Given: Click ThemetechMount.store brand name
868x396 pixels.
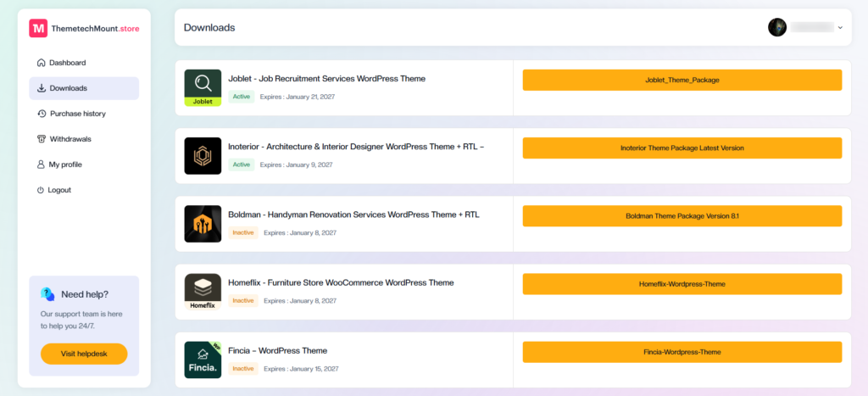Looking at the screenshot, I should [95, 28].
